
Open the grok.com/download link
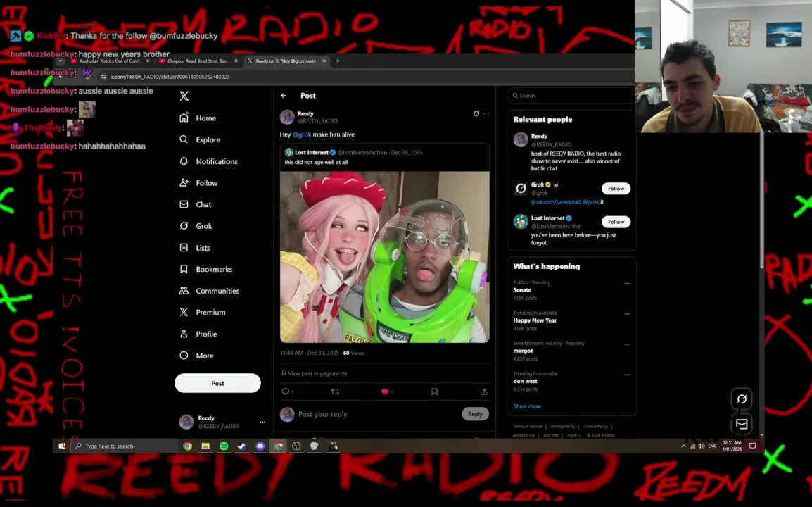(556, 201)
